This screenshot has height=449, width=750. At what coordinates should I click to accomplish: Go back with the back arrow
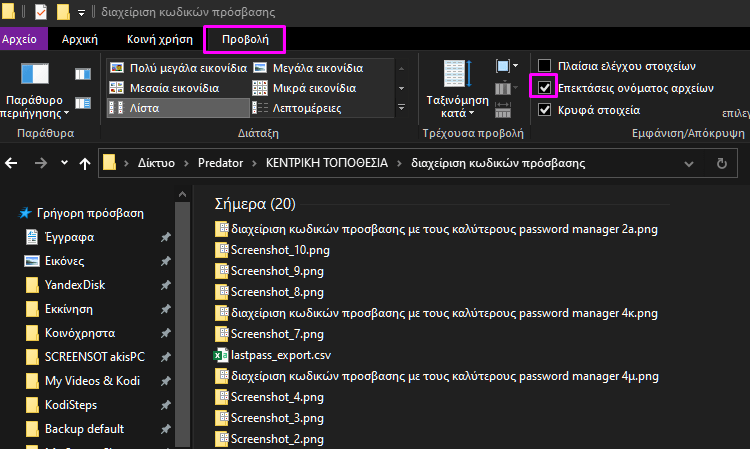(11, 164)
